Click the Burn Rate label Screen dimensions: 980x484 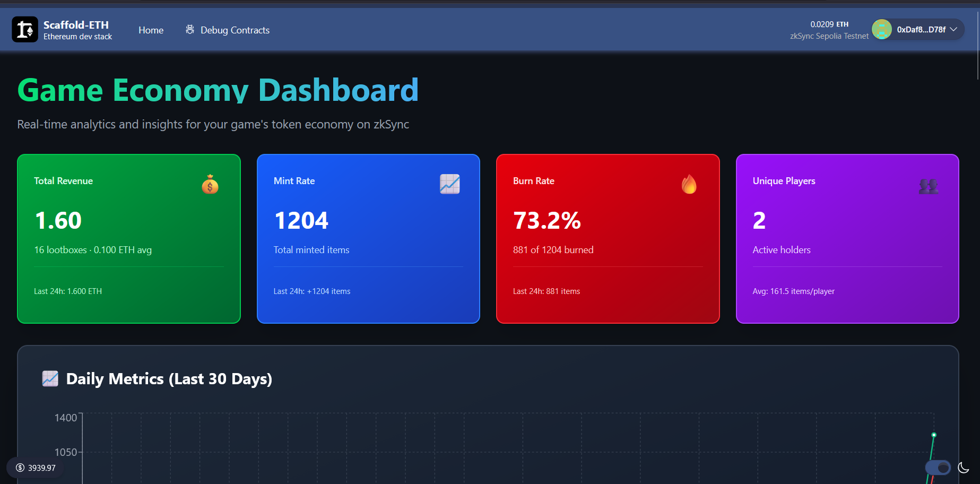[534, 181]
